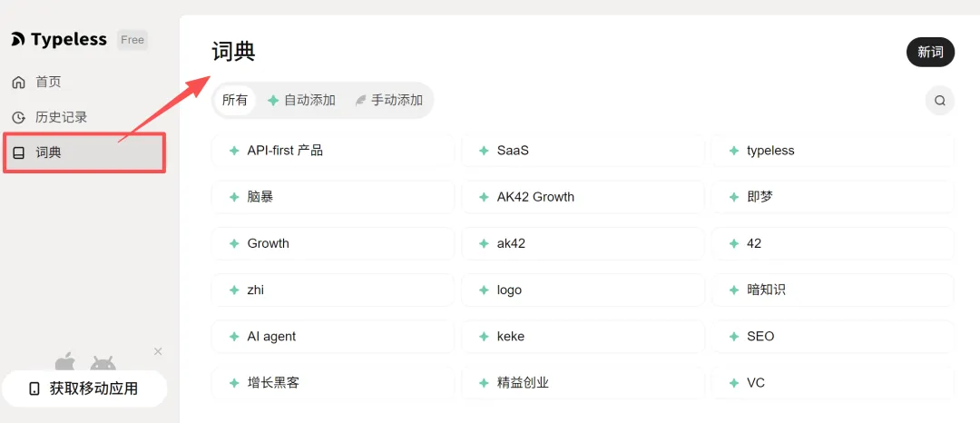Select the zhi word entry
980x423 pixels.
tap(333, 290)
